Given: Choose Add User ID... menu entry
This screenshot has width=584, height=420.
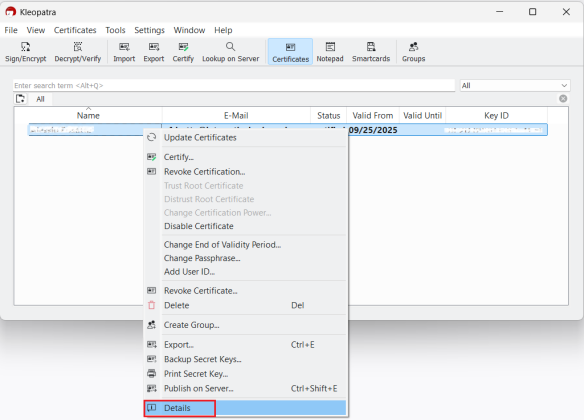Looking at the screenshot, I should coord(246,272).
